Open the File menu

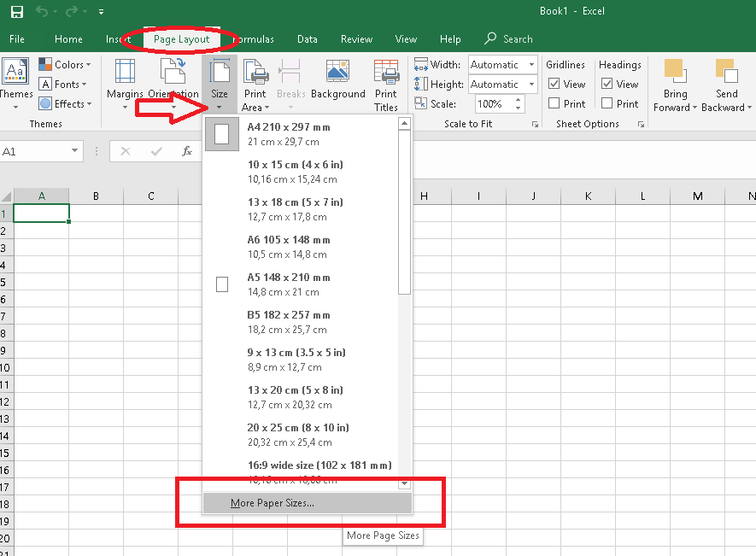(x=17, y=38)
